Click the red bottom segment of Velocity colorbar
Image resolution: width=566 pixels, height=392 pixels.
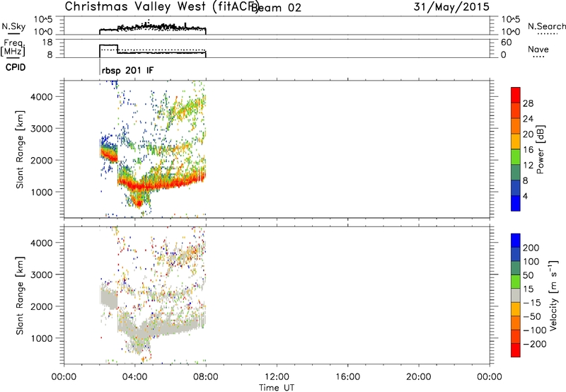point(516,350)
